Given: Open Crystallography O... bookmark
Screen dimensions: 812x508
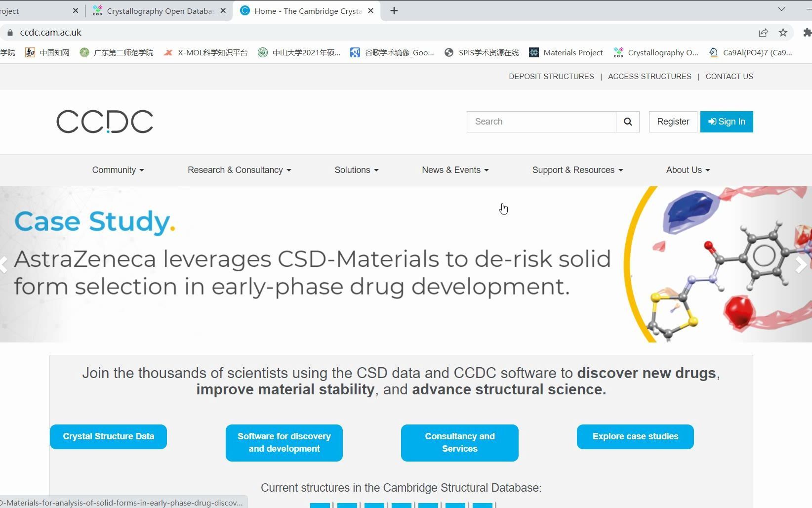Looking at the screenshot, I should (656, 52).
